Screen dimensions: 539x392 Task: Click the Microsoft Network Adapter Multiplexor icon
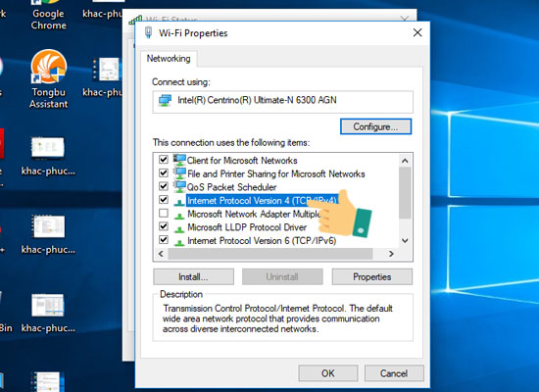click(179, 216)
